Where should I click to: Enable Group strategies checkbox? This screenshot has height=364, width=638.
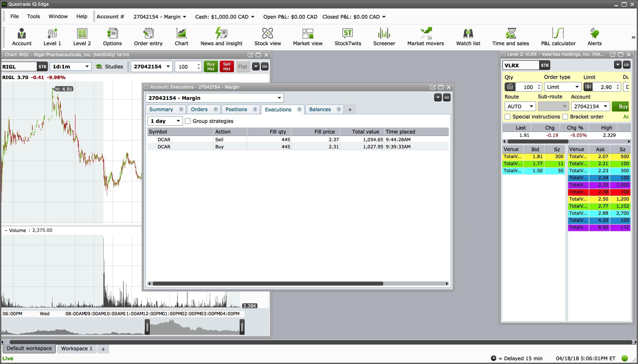[188, 121]
